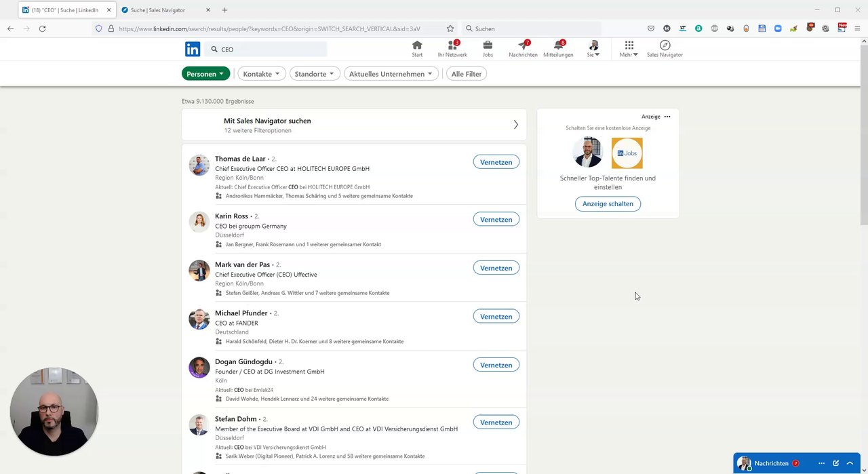Open the Sie profile menu
Image resolution: width=868 pixels, height=474 pixels.
(x=593, y=49)
